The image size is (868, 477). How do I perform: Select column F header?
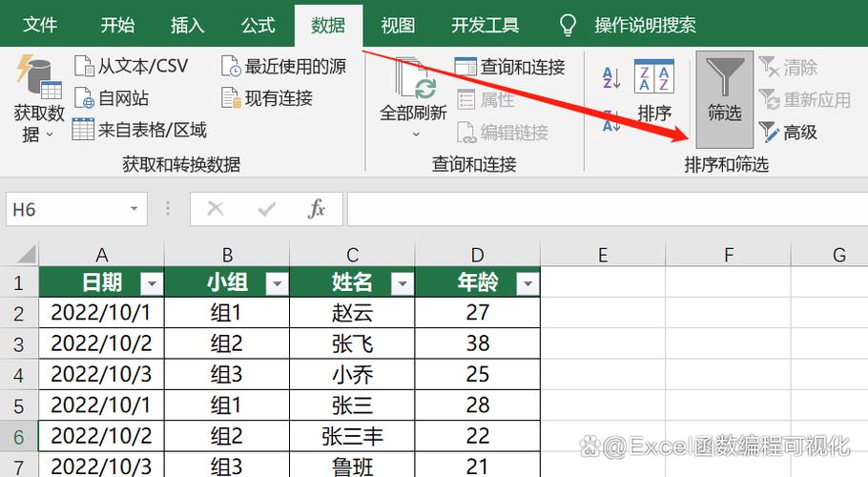click(729, 255)
